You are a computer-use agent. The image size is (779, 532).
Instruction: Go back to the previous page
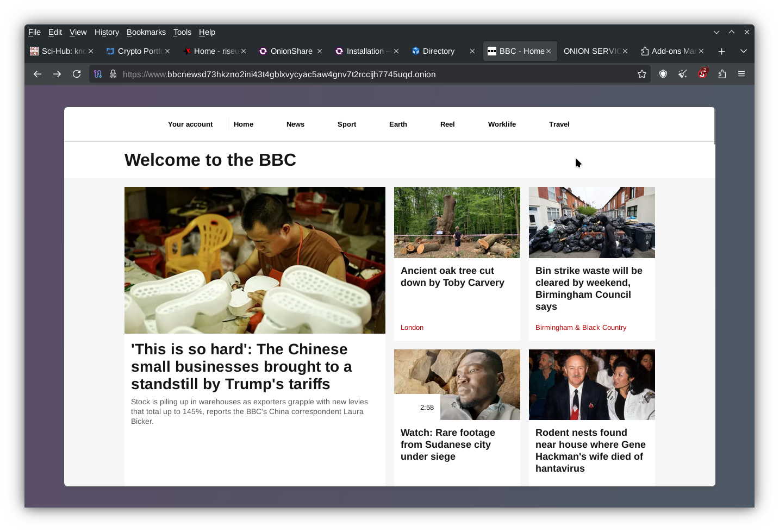(38, 74)
